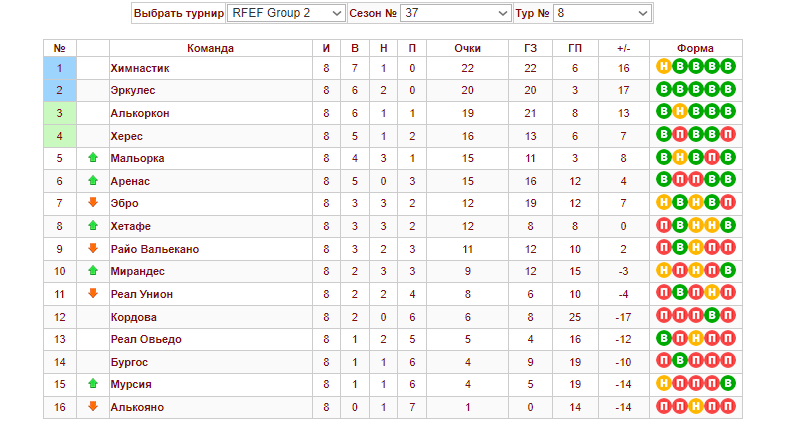This screenshot has height=428, width=785.
Task: Select the Очки column header
Action: [467, 48]
